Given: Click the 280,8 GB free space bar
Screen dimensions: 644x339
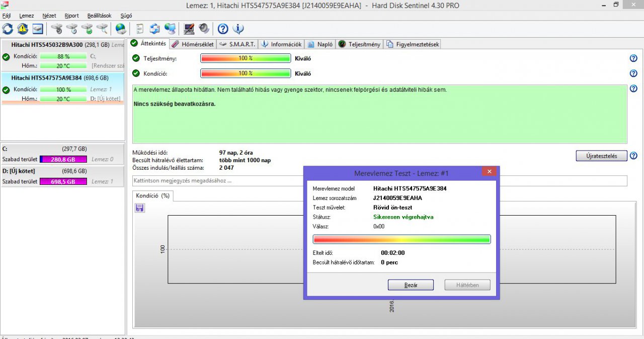Looking at the screenshot, I should pos(64,160).
